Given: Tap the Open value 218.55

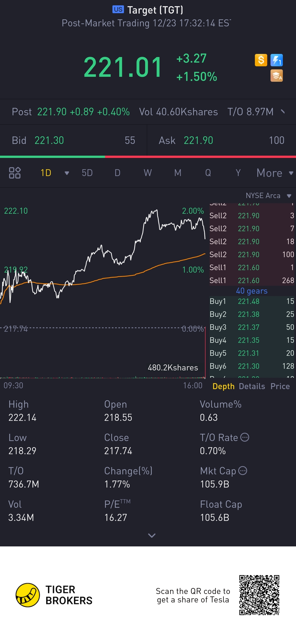Looking at the screenshot, I should (x=118, y=418).
